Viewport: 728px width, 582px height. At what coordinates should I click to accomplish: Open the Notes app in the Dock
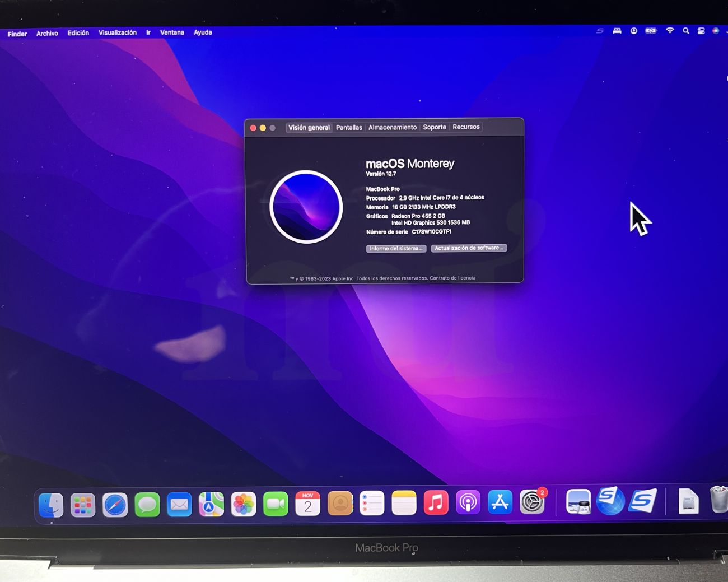click(x=404, y=503)
